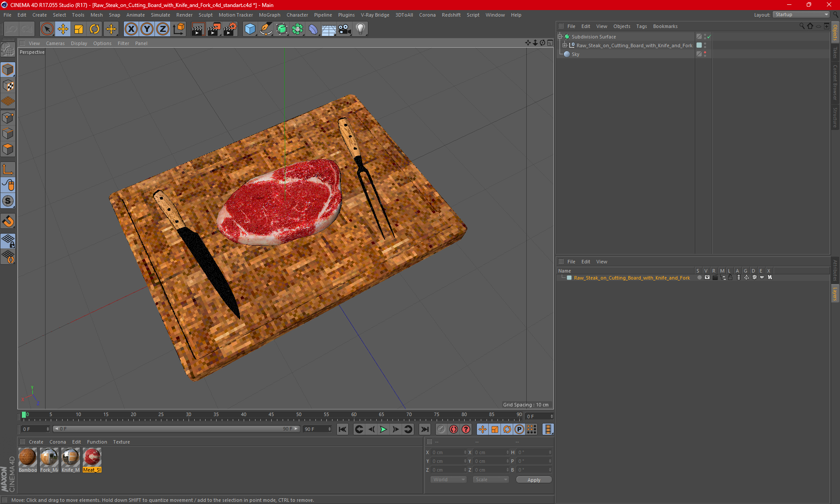Select the Rotate tool
Image resolution: width=840 pixels, height=504 pixels.
94,29
